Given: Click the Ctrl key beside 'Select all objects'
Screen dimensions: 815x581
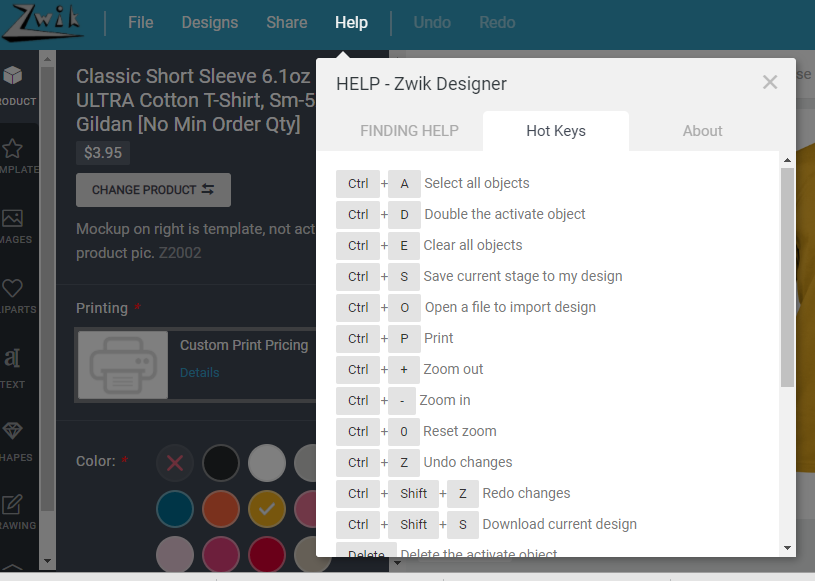Looking at the screenshot, I should coord(358,184).
